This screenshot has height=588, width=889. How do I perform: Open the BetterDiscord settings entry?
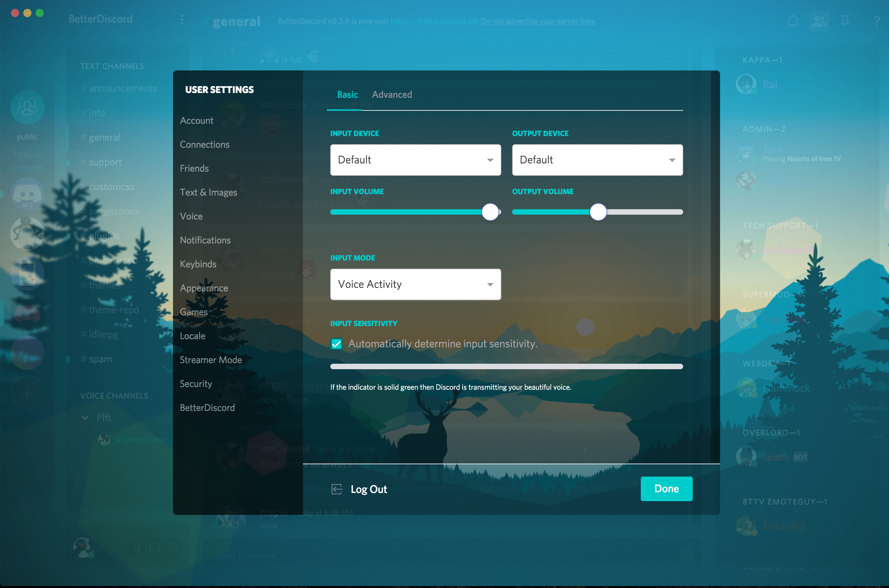(x=207, y=407)
